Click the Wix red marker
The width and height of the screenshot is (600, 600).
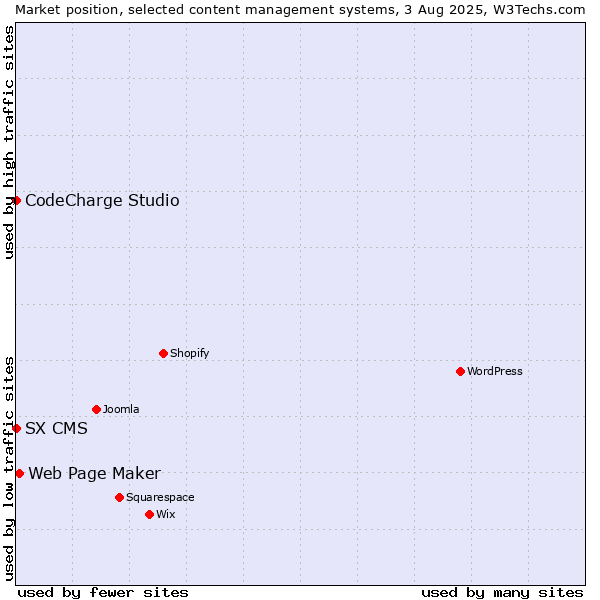[150, 515]
